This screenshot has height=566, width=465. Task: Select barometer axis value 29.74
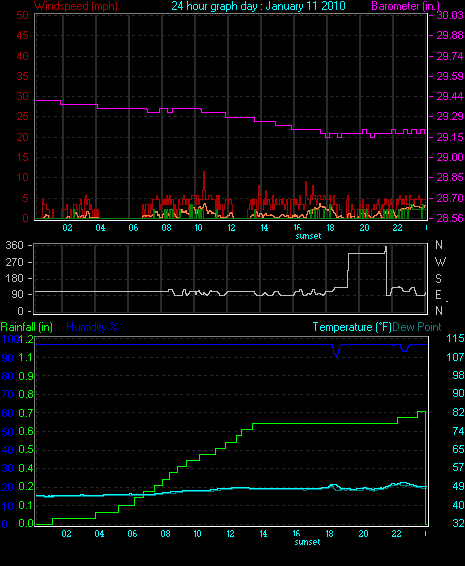[450, 56]
